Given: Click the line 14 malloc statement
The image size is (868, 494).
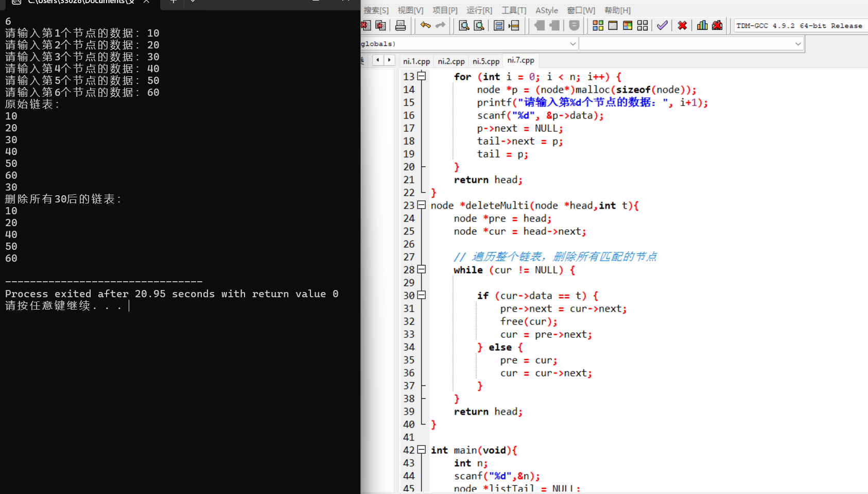Looking at the screenshot, I should point(586,90).
